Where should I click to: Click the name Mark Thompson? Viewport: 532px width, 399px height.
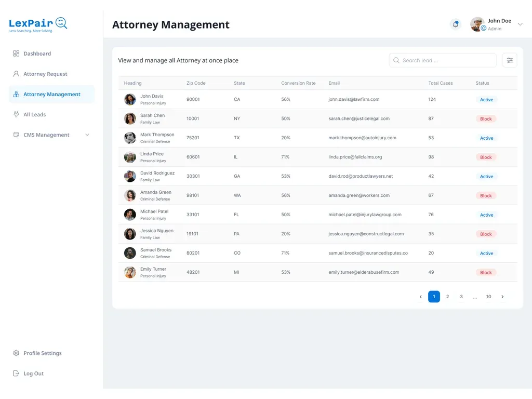(157, 135)
